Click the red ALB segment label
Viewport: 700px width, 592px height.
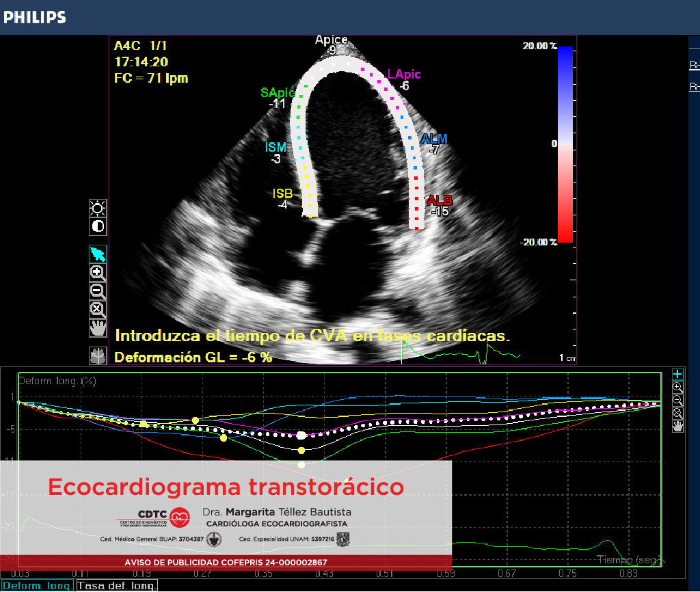[x=440, y=200]
